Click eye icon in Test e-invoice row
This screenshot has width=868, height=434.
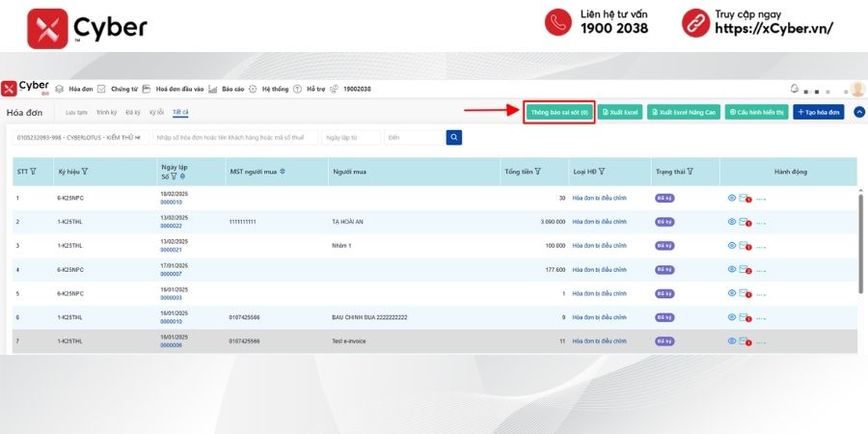[731, 341]
